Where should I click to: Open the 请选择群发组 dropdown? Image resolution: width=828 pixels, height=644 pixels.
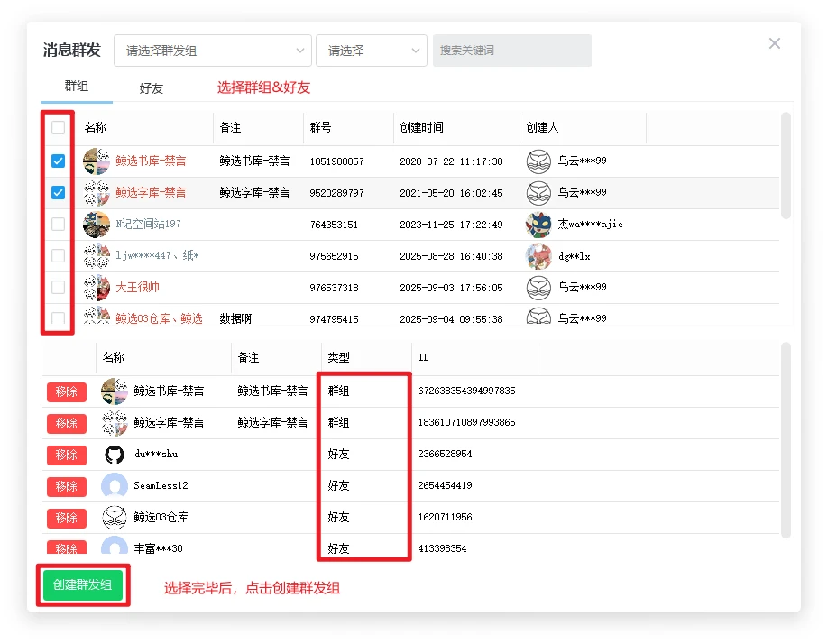(x=213, y=51)
